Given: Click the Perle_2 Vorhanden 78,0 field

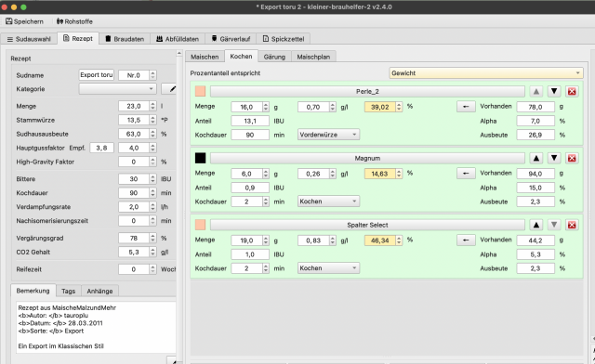Looking at the screenshot, I should (x=535, y=107).
